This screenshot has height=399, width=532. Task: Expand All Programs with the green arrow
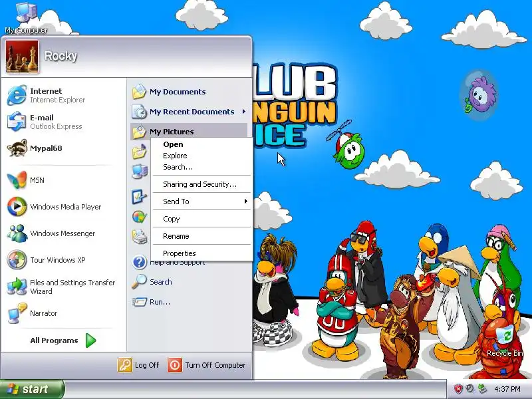pyautogui.click(x=90, y=340)
